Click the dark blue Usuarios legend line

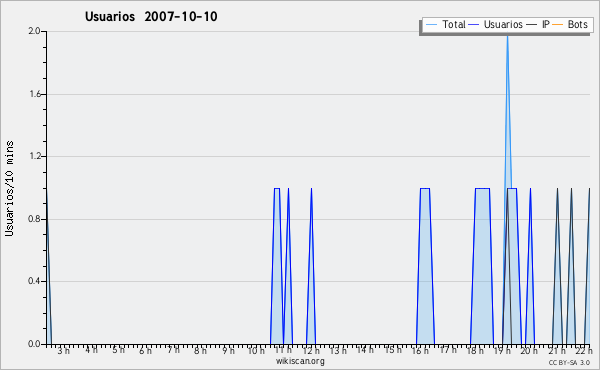(x=474, y=25)
